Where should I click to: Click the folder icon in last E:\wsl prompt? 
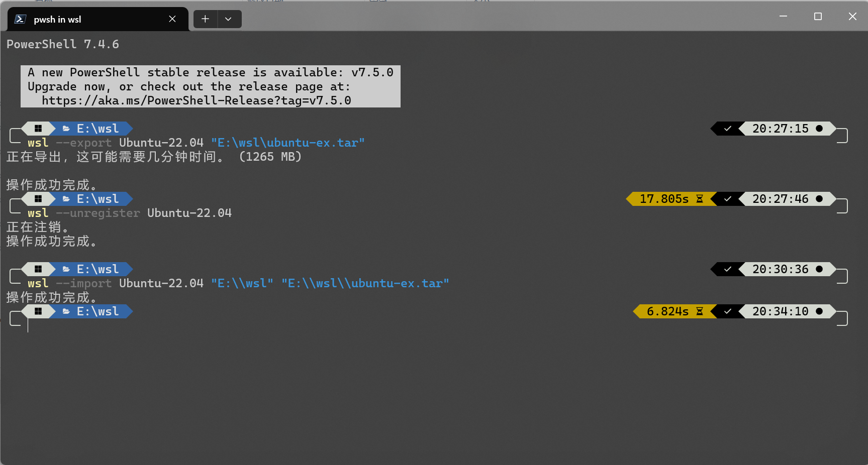tap(66, 311)
